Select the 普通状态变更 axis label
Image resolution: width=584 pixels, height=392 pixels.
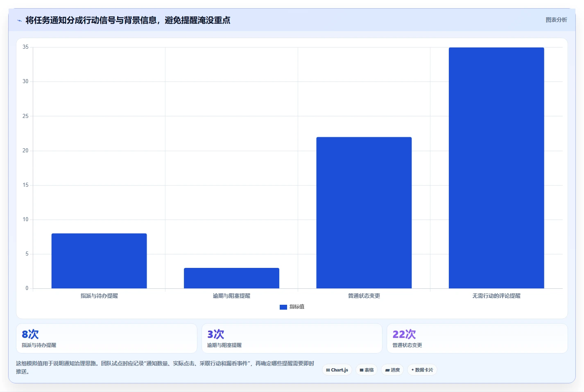click(x=364, y=296)
